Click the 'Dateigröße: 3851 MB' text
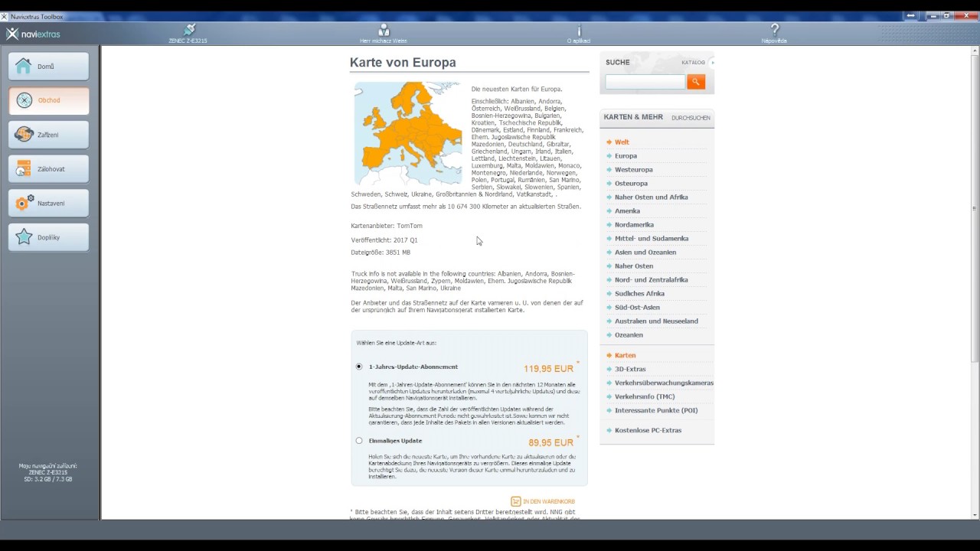 tap(381, 253)
